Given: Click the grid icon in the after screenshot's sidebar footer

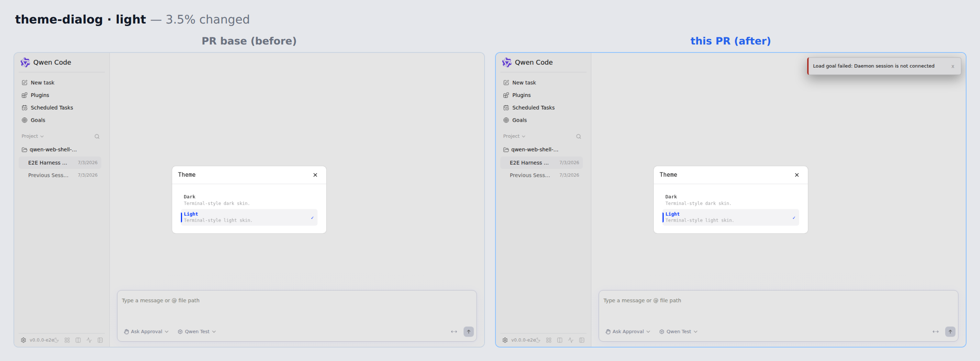Looking at the screenshot, I should 549,340.
